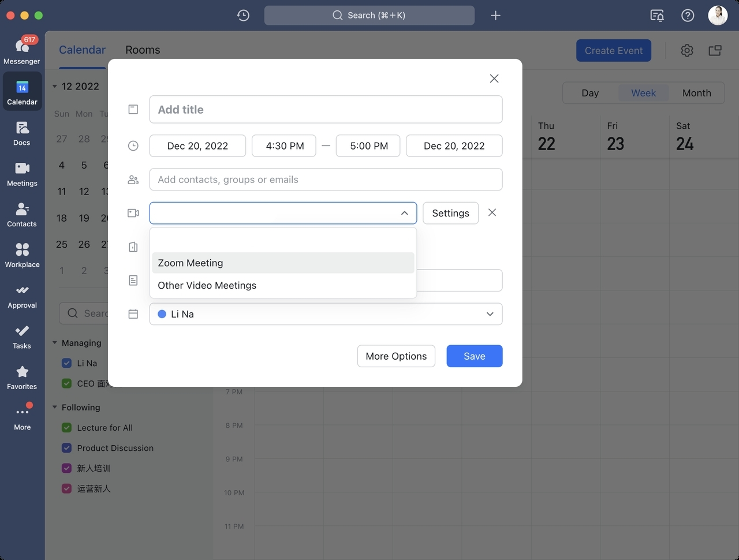Collapse the video meeting type dropdown
Screen dimensions: 739x560
tap(404, 213)
